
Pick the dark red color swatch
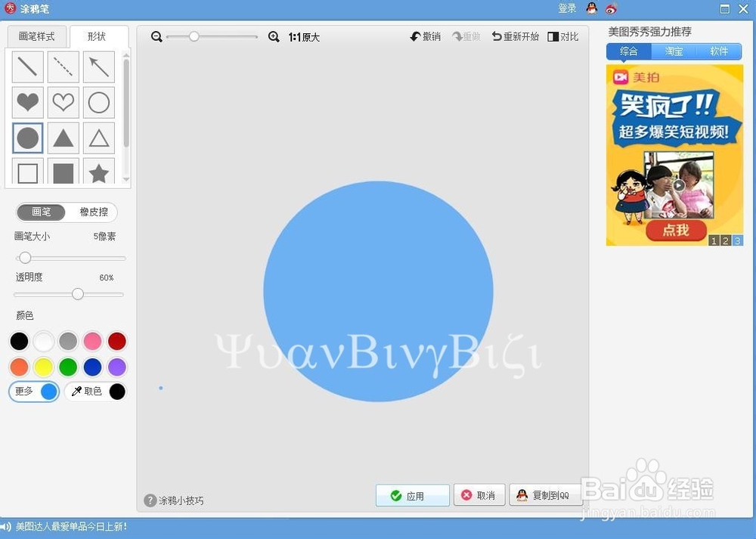coord(116,342)
